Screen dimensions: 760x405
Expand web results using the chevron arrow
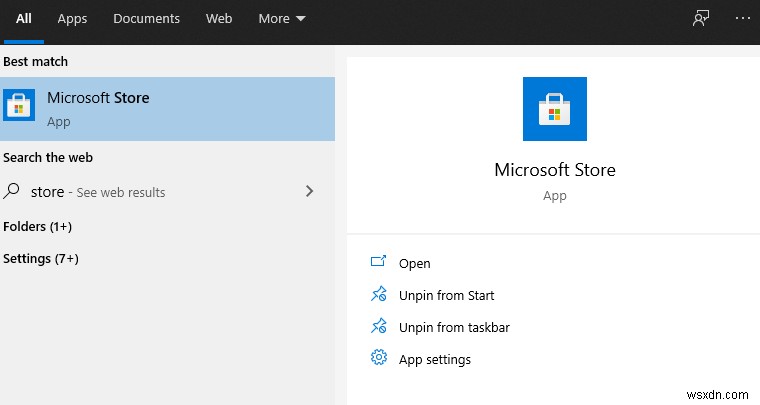coord(309,191)
